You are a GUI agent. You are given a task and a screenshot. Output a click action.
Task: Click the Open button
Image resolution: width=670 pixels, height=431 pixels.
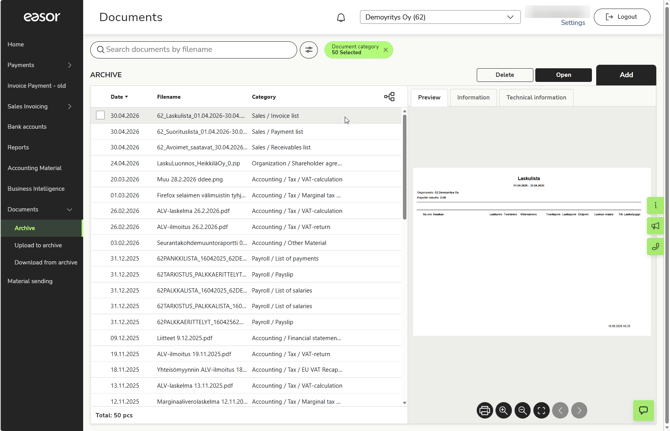(x=563, y=75)
